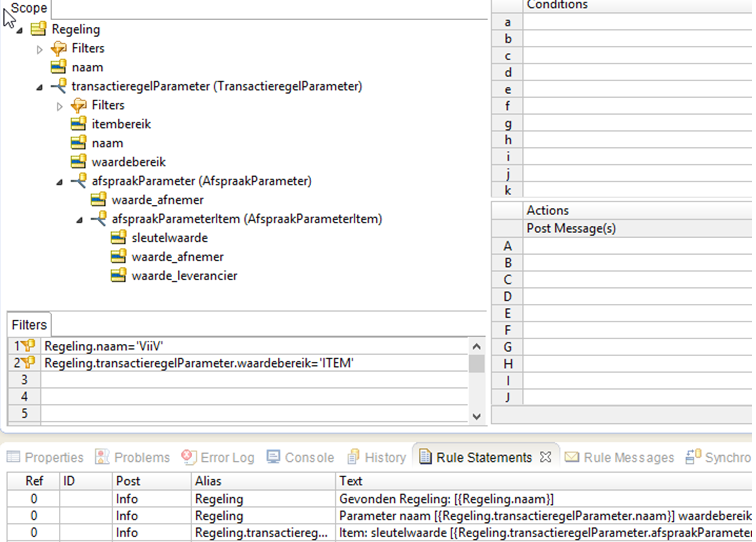Viewport: 756px width, 542px height.
Task: Collapse the Regeling root node
Action: (x=19, y=31)
